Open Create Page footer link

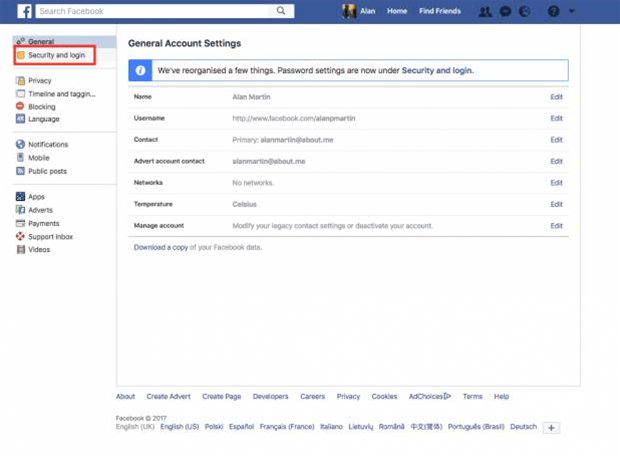[221, 396]
